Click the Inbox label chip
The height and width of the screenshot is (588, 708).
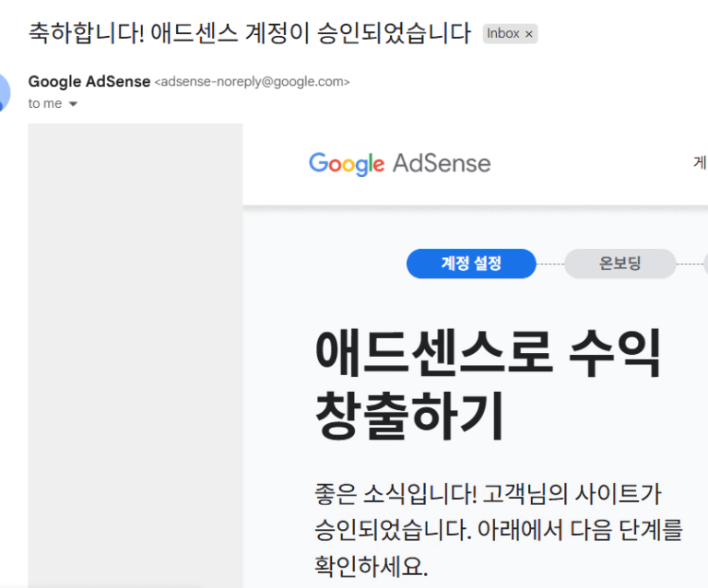coord(510,33)
